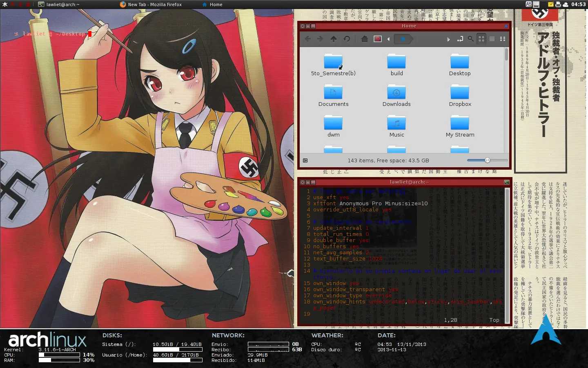The height and width of the screenshot is (368, 588).
Task: Reload the current folder view
Action: tap(347, 39)
